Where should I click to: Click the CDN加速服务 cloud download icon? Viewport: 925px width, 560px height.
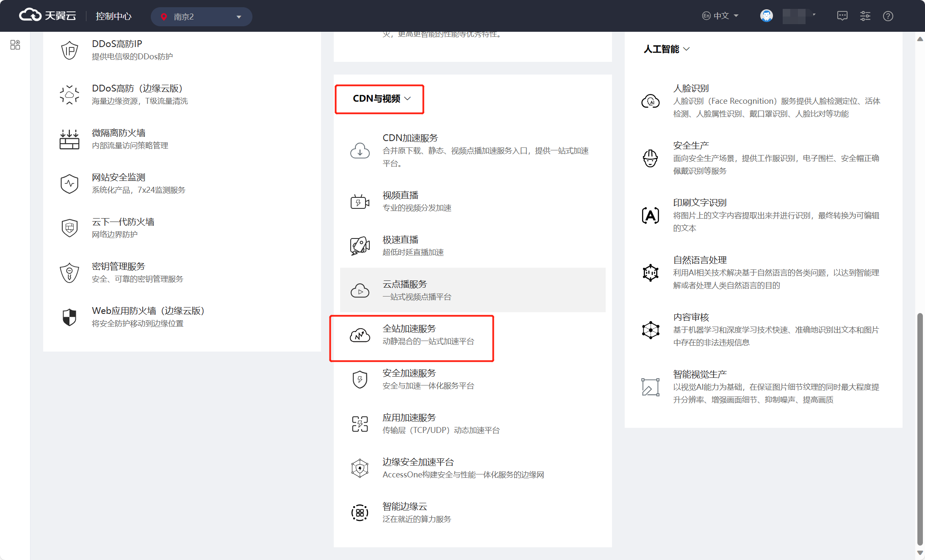360,151
